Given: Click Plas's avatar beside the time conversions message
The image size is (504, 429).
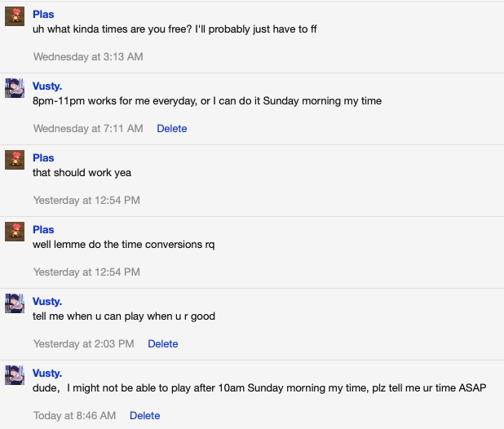Looking at the screenshot, I should click(x=15, y=232).
